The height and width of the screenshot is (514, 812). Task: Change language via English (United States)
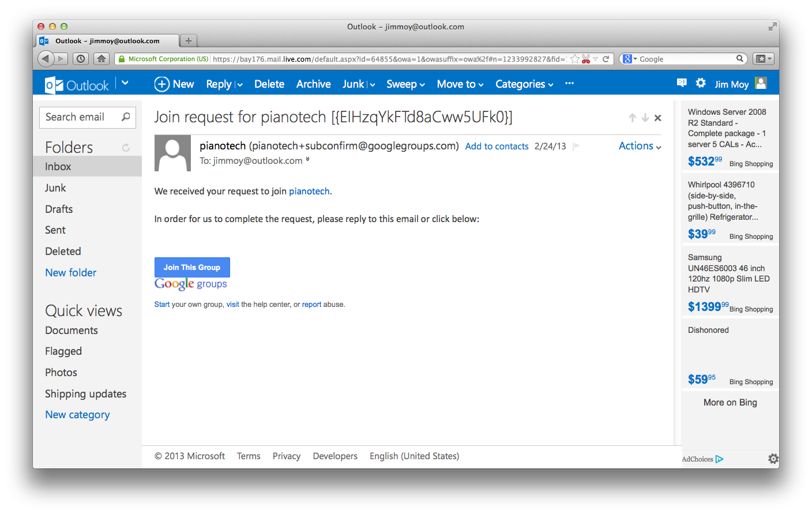click(x=415, y=456)
